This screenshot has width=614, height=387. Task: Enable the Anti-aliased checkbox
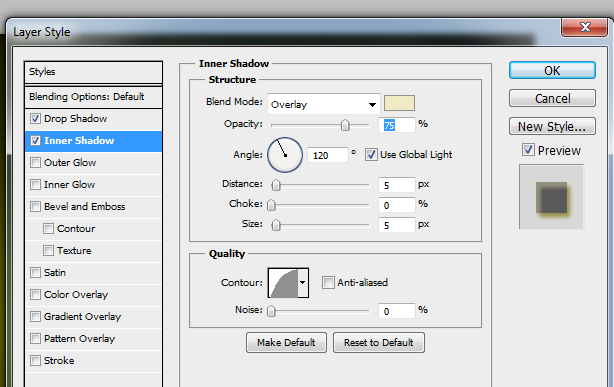(x=328, y=282)
